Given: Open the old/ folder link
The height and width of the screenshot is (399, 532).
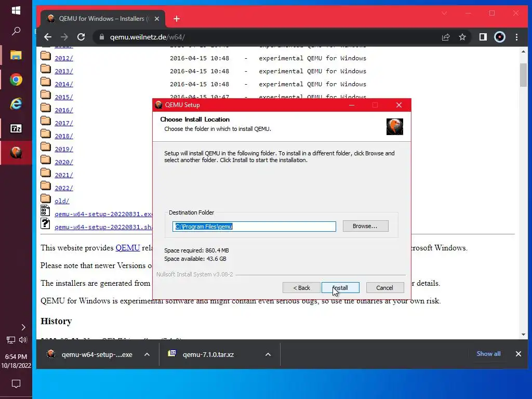Looking at the screenshot, I should coord(62,201).
